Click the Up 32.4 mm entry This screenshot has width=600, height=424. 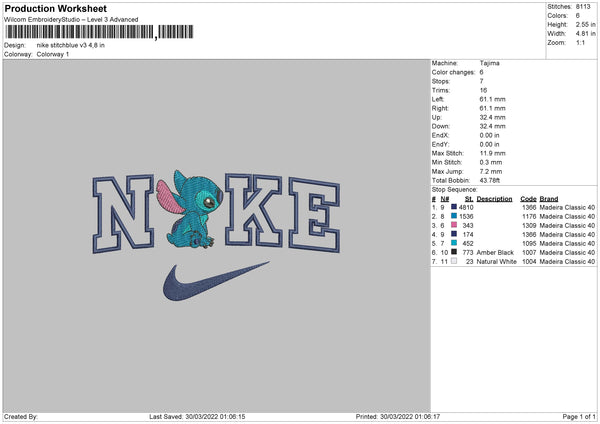pos(469,117)
